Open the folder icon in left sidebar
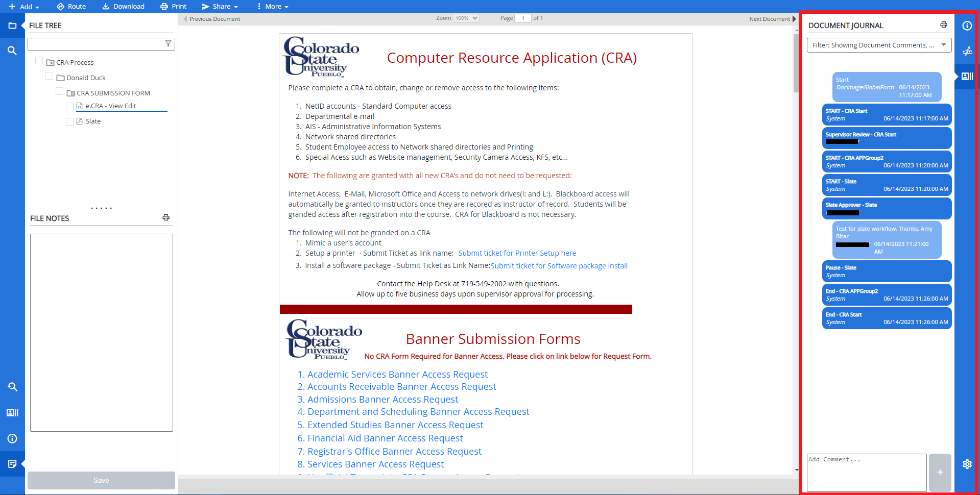The height and width of the screenshot is (495, 980). 12,26
